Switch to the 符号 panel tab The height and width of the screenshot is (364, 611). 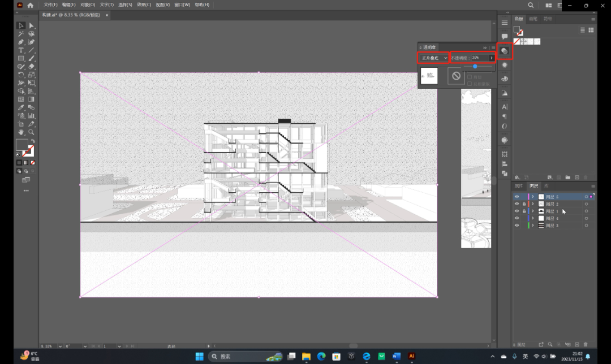click(548, 19)
